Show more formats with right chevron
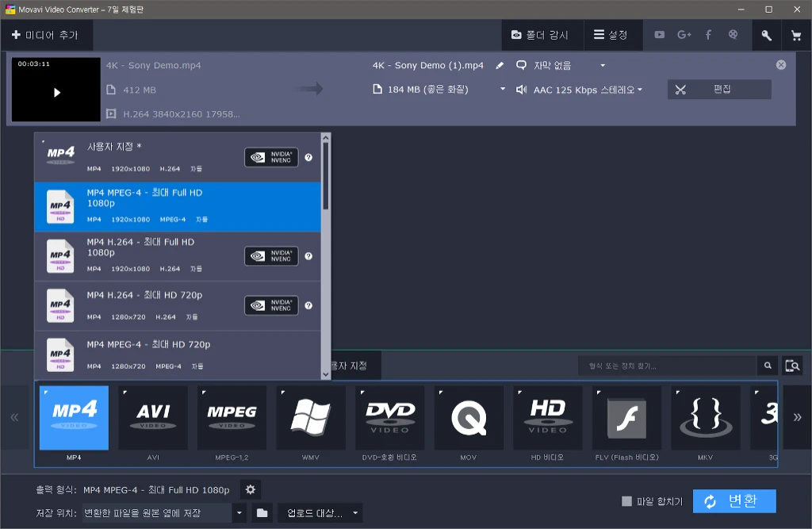This screenshot has width=812, height=529. (x=797, y=417)
